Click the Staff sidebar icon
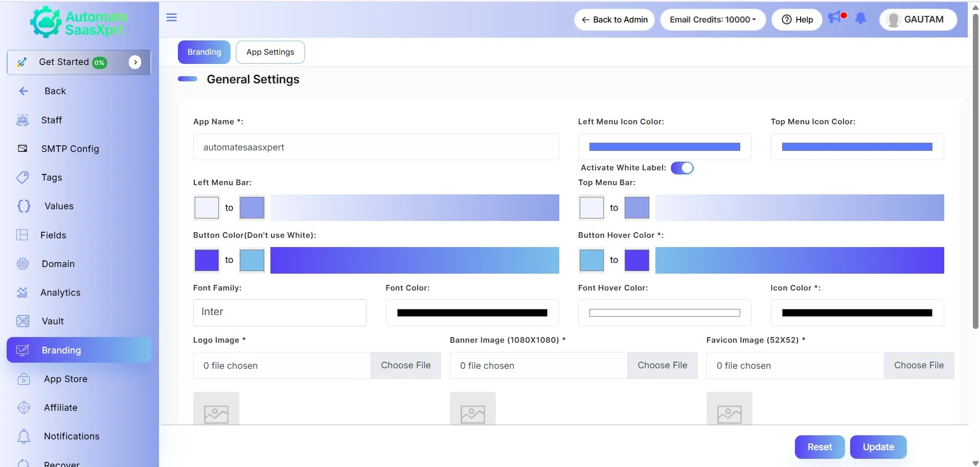This screenshot has height=467, width=980. point(22,120)
